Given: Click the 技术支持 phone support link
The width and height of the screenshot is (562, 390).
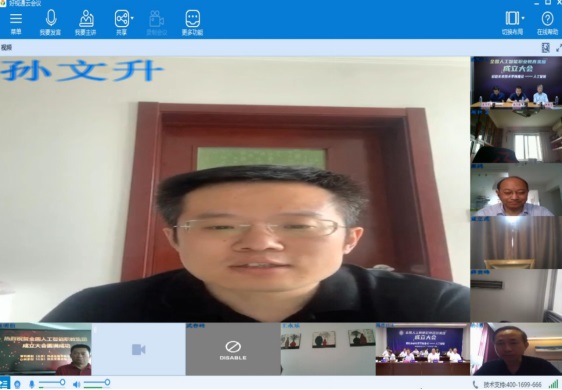Looking at the screenshot, I should coord(508,385).
